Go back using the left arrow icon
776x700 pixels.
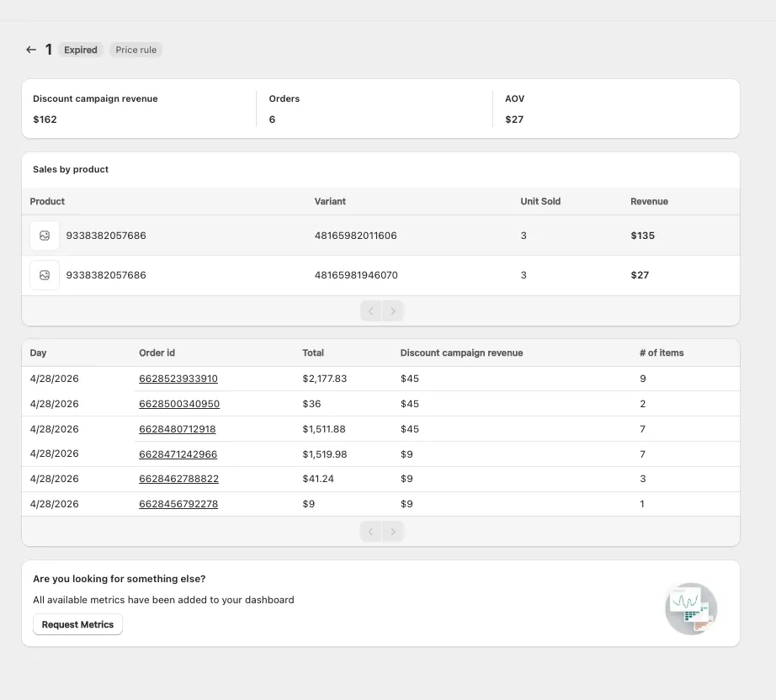(x=31, y=50)
